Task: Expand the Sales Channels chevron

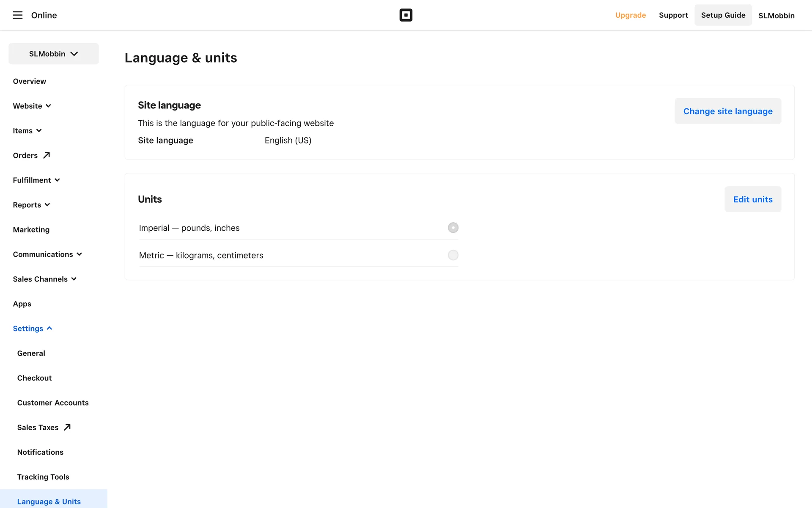Action: 74,279
